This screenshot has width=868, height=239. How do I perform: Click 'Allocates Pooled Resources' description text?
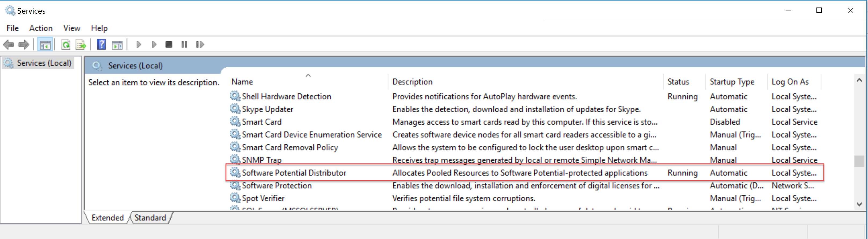[x=520, y=173]
